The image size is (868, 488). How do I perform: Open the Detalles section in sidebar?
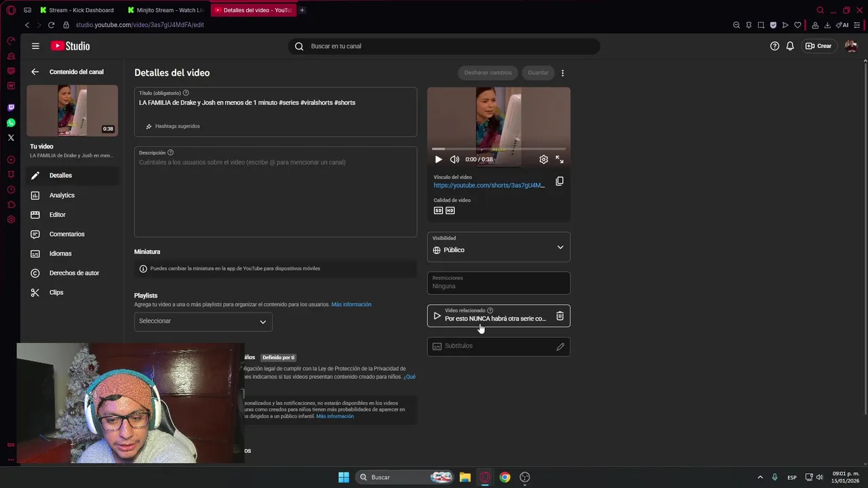pos(72,176)
